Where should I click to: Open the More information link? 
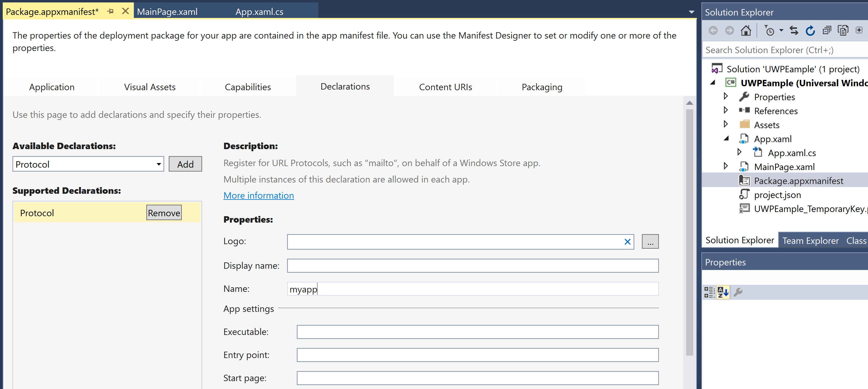point(259,196)
